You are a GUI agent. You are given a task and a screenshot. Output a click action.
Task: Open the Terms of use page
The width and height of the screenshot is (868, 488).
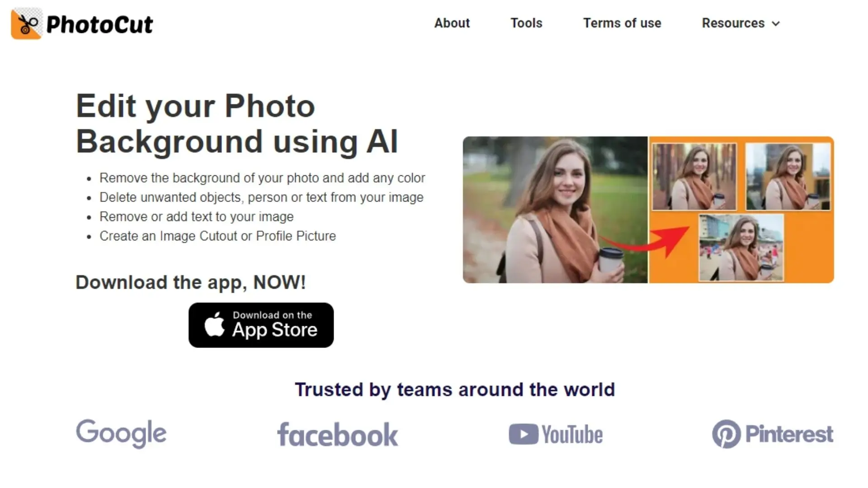(x=622, y=23)
